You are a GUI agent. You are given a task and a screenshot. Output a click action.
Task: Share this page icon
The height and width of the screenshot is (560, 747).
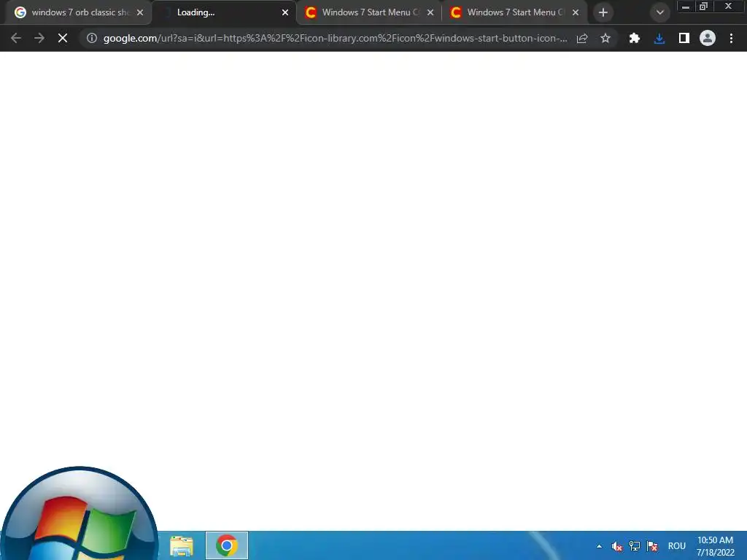click(x=581, y=38)
